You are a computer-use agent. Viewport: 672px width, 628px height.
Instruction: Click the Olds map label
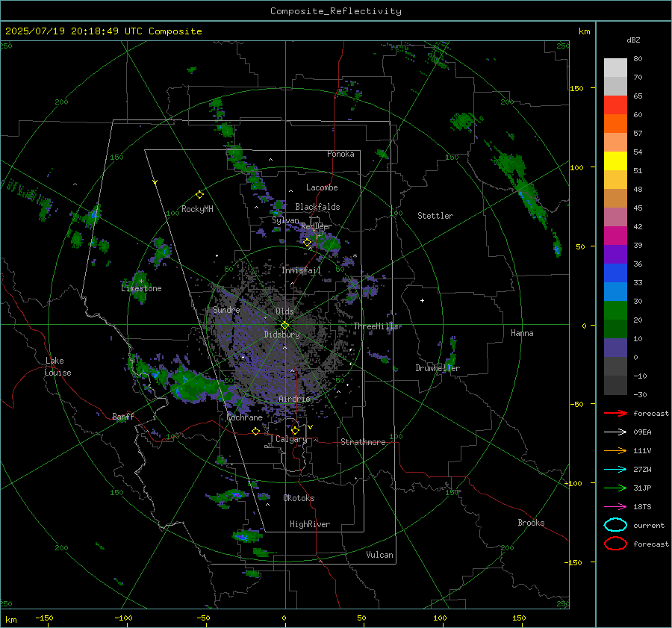click(x=284, y=311)
